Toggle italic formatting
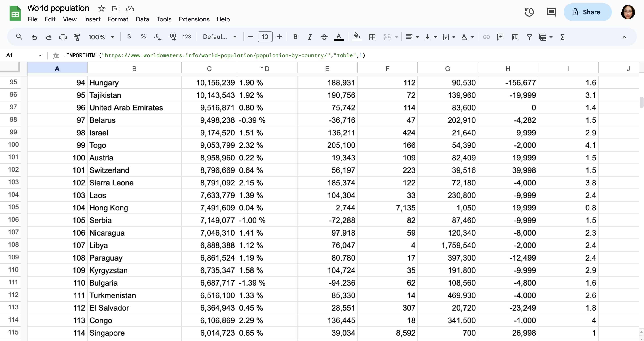Screen dimensions: 644x341 point(310,37)
